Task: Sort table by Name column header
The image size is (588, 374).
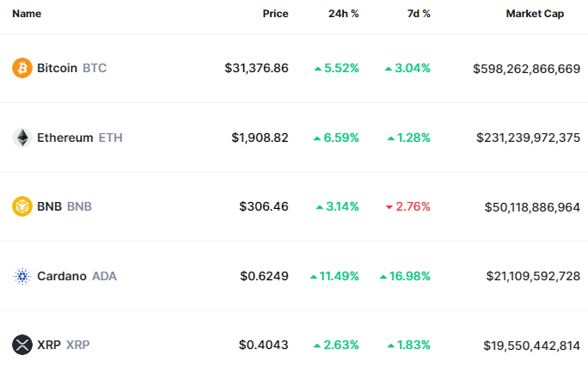Action: (x=27, y=14)
